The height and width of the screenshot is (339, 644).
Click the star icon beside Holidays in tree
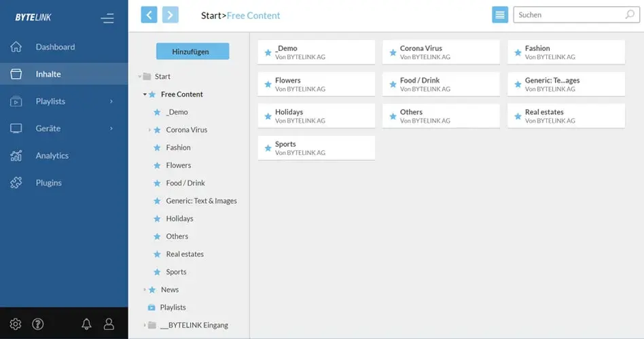[x=157, y=219]
